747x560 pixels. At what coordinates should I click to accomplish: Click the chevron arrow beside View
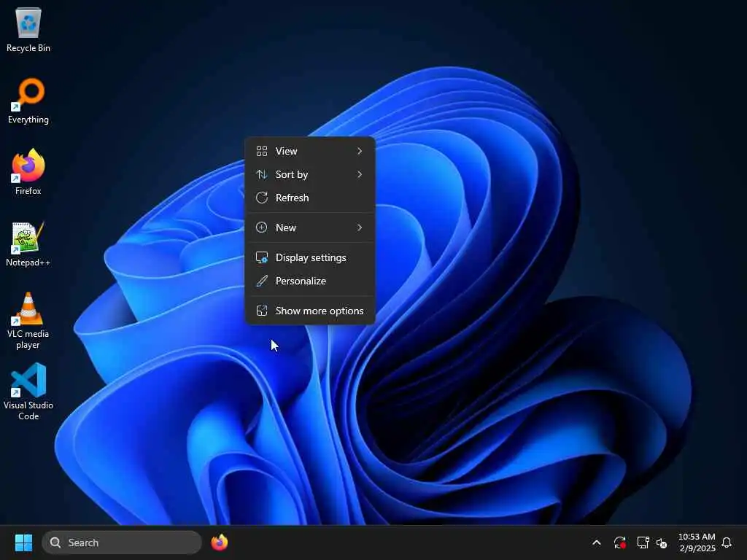(x=360, y=151)
